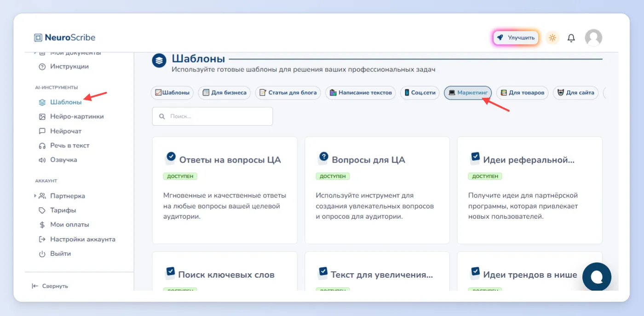
Task: Select the Для бизнеса category tab
Action: [x=224, y=93]
